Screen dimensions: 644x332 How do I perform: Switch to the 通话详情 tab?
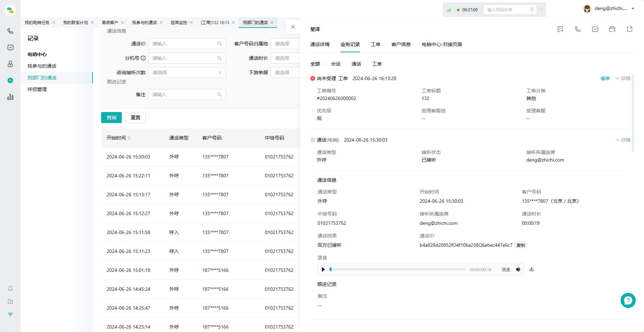pyautogui.click(x=320, y=44)
